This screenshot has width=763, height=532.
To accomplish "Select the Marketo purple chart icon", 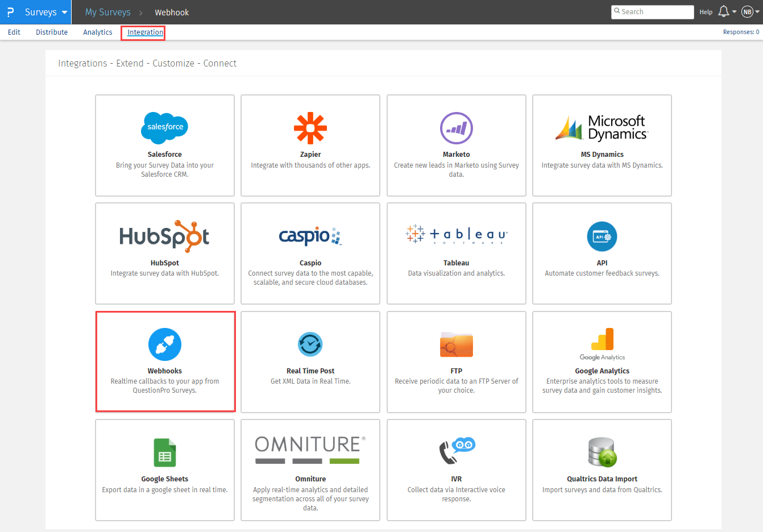I will (456, 128).
